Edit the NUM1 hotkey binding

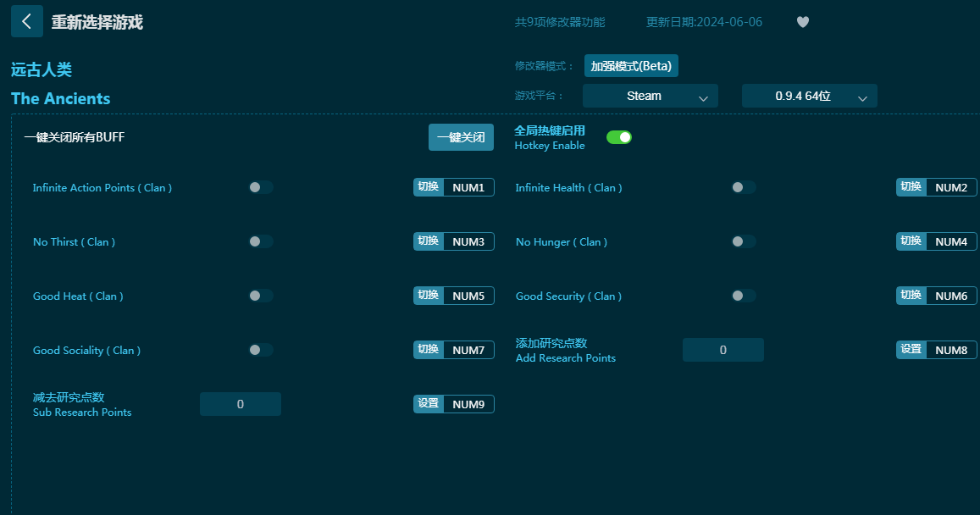click(468, 187)
